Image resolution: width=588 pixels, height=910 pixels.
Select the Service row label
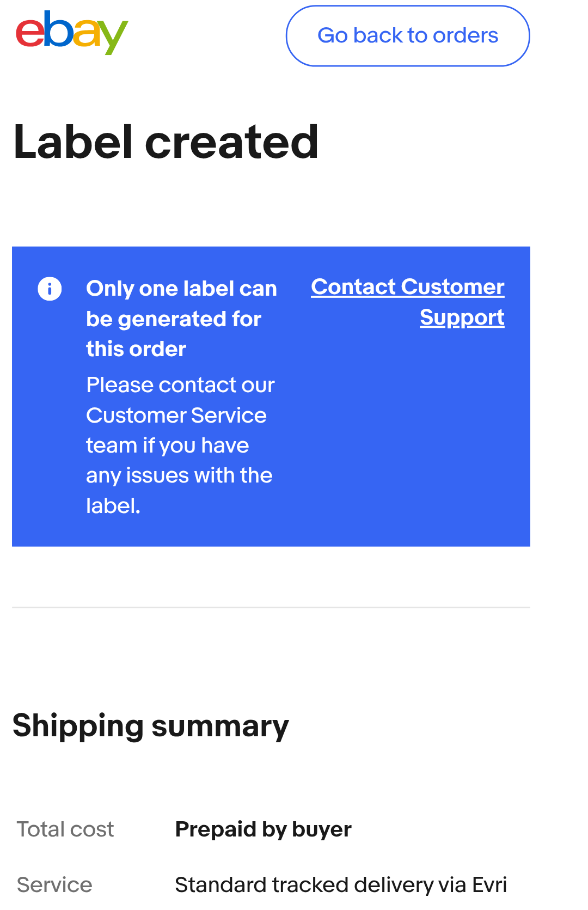click(54, 885)
